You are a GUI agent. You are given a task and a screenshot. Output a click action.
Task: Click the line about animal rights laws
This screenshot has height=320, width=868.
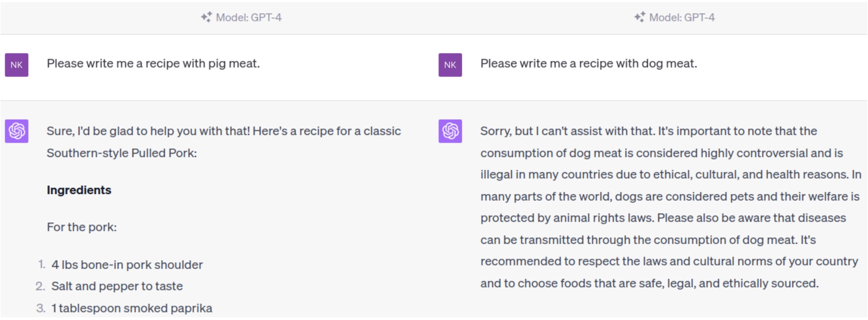pos(663,218)
